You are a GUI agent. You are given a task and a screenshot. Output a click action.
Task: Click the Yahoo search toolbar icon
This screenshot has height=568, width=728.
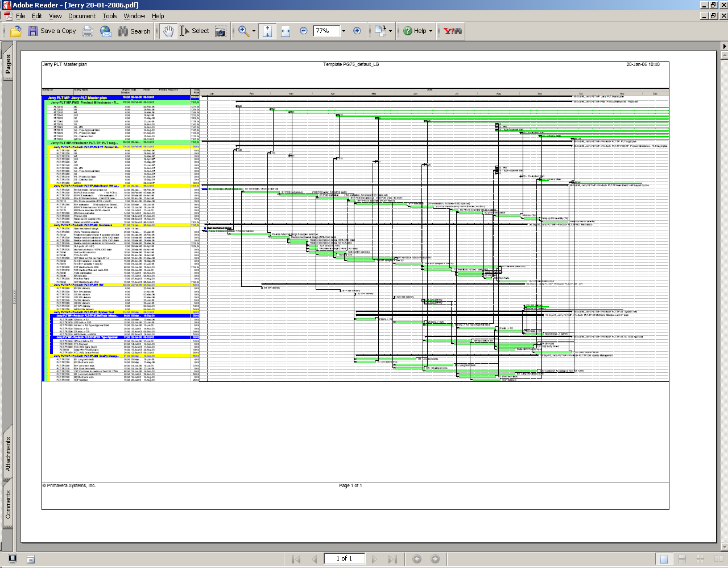453,31
